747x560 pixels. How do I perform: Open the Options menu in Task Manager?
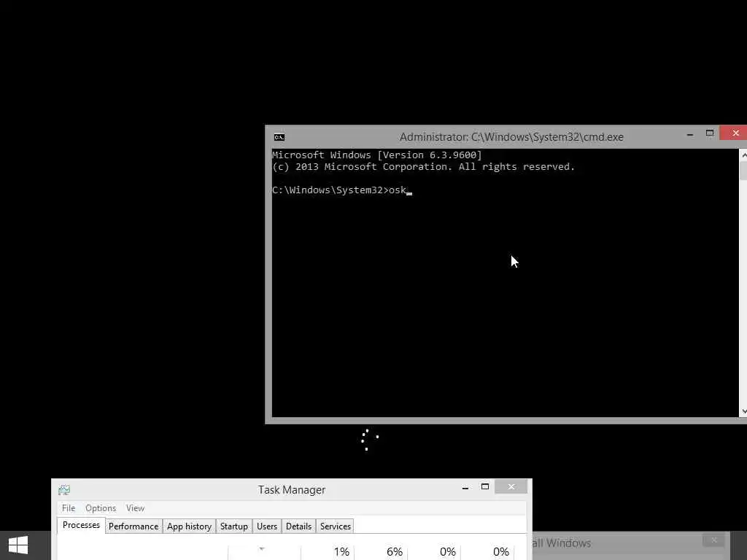point(101,508)
